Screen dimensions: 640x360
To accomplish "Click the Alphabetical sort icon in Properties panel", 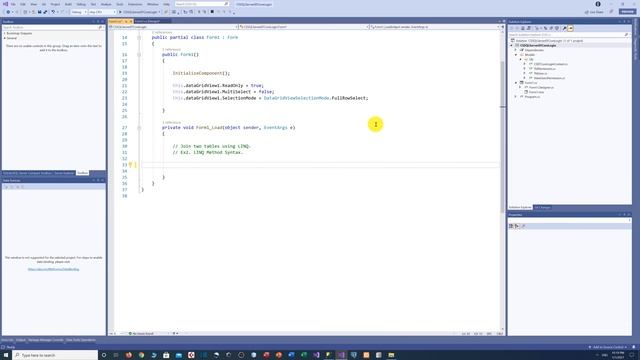I will point(517,226).
